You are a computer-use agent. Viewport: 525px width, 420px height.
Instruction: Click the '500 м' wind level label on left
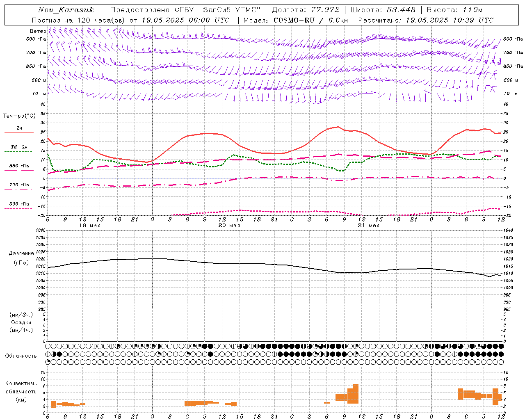point(39,80)
